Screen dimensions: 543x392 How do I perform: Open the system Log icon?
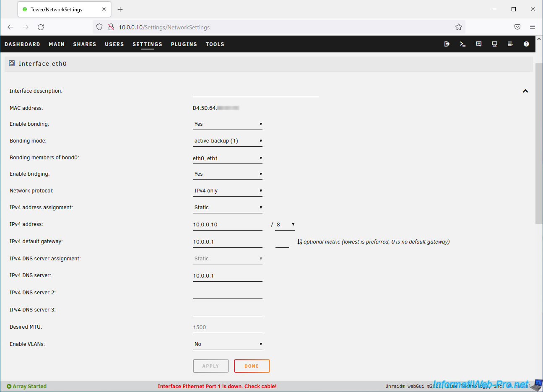(x=510, y=44)
